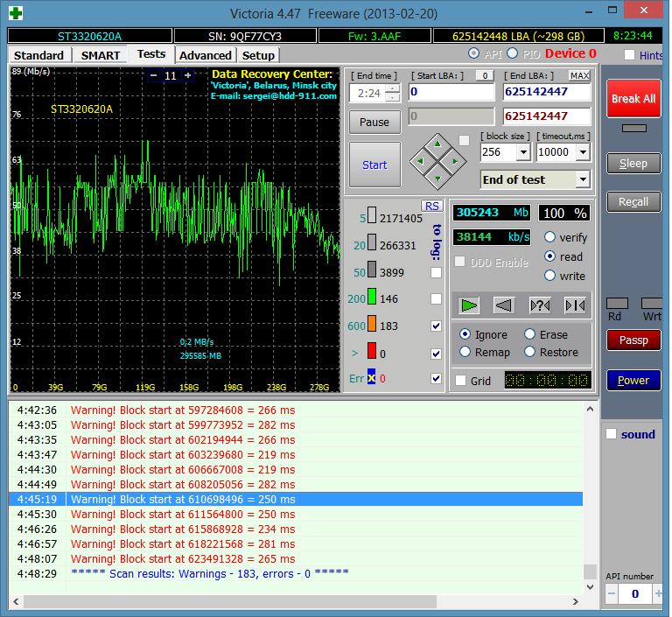
Task: Open the block size dropdown
Action: (523, 152)
